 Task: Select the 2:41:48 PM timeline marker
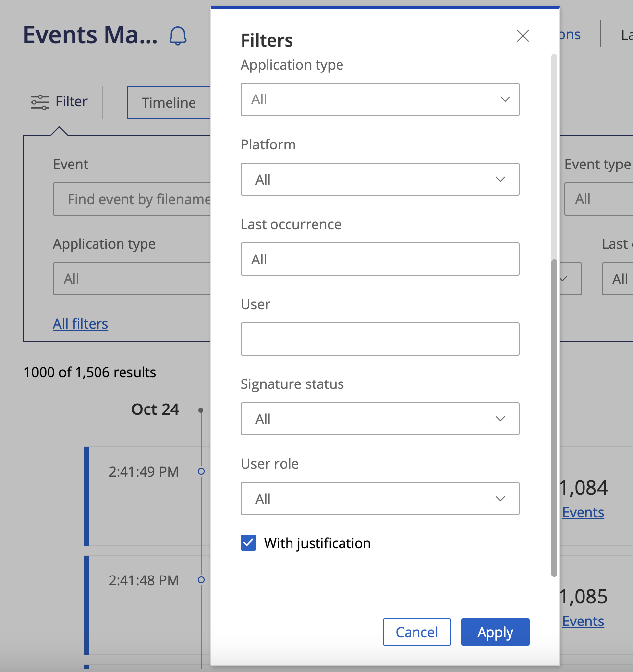(x=201, y=580)
